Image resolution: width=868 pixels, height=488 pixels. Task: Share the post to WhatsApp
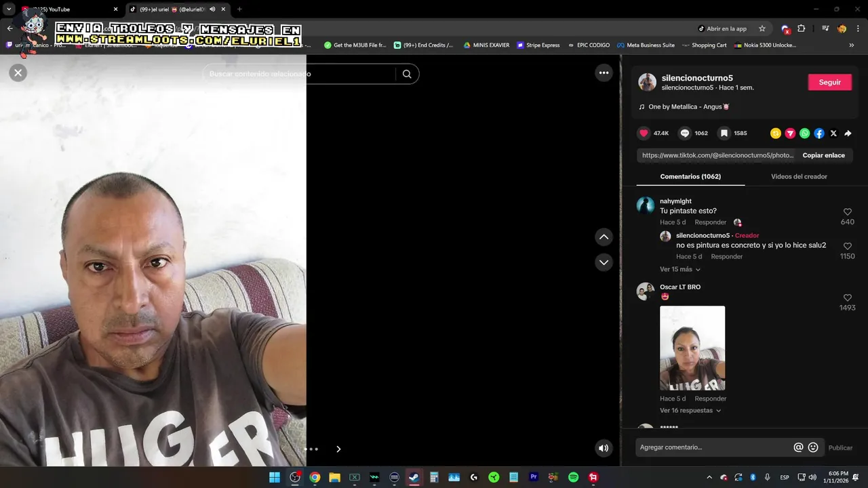coord(804,134)
